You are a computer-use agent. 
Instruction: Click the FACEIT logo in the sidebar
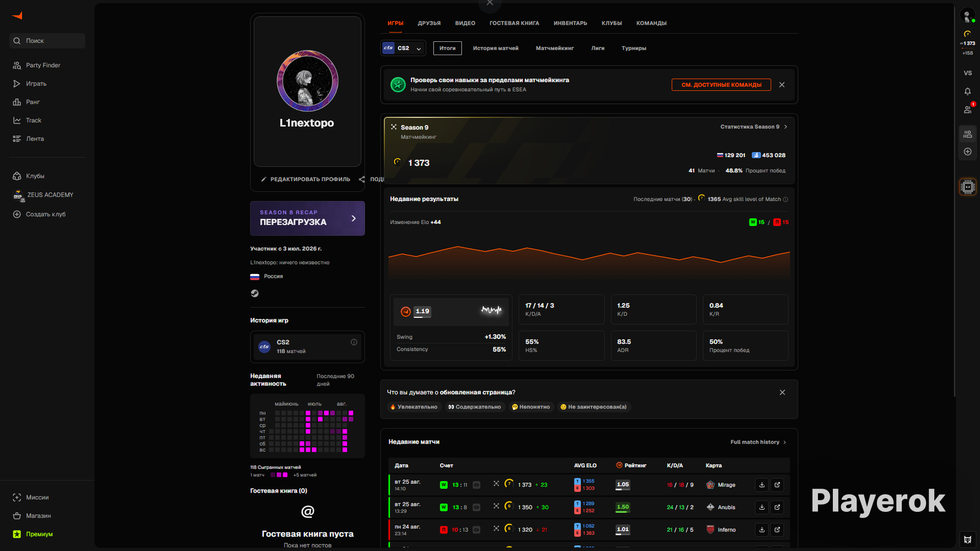click(18, 15)
